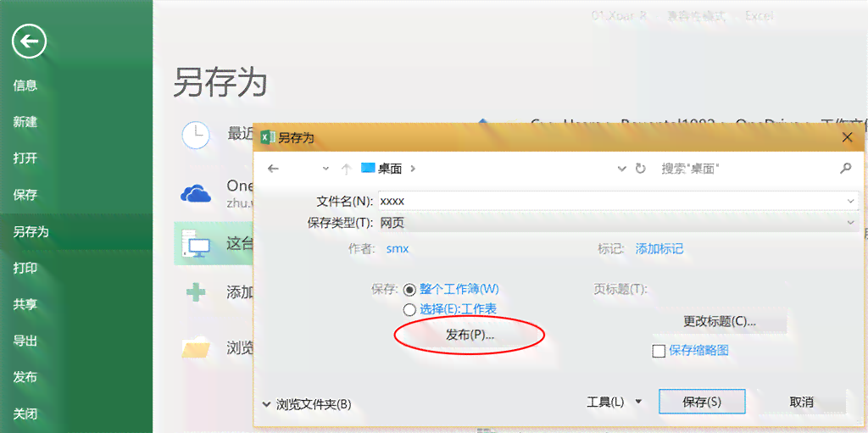
Task: Select the 选择(E):工作表 radio button
Action: point(409,309)
